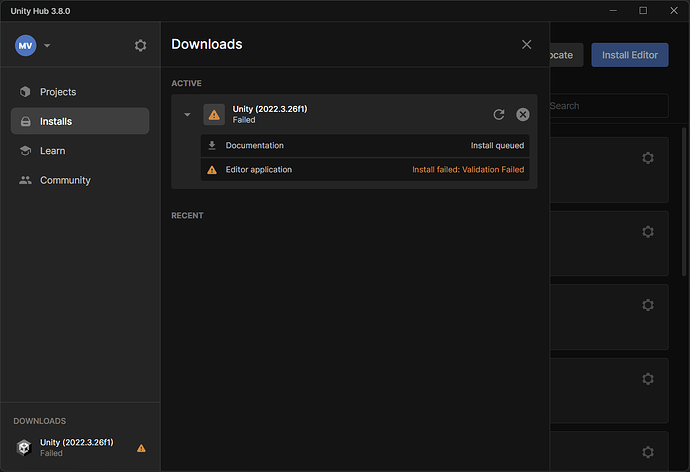Click the warning icon beside the Unity download
The height and width of the screenshot is (472, 690).
[x=214, y=114]
